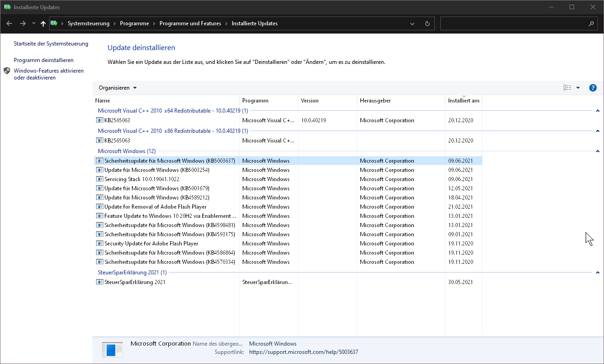Click version 10.0.40219 cell
This screenshot has width=604, height=364.
[313, 120]
